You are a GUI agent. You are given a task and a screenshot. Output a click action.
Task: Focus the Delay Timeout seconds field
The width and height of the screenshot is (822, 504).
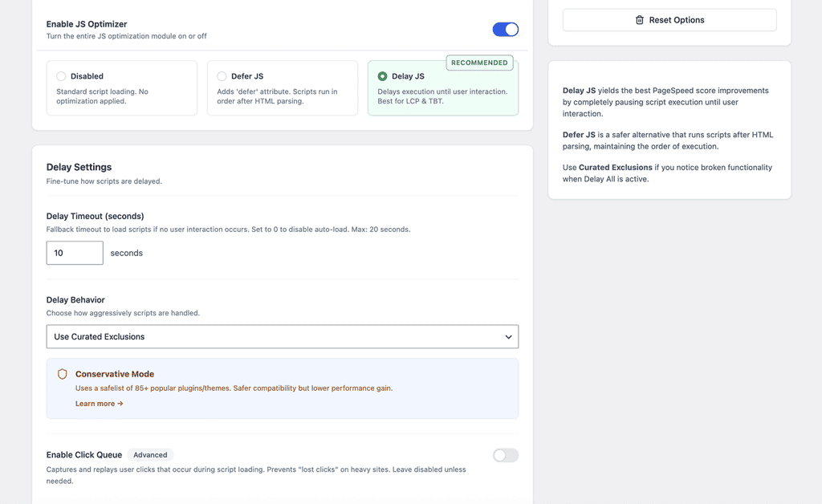75,253
